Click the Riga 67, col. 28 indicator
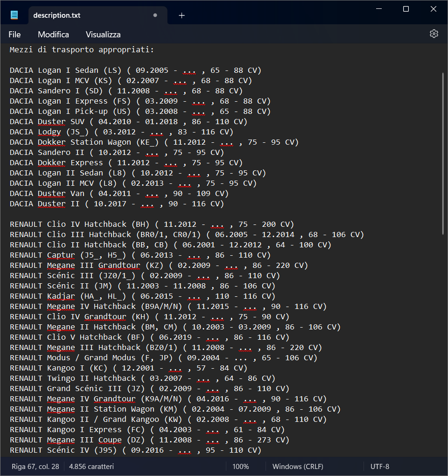448x476 pixels. coord(35,466)
